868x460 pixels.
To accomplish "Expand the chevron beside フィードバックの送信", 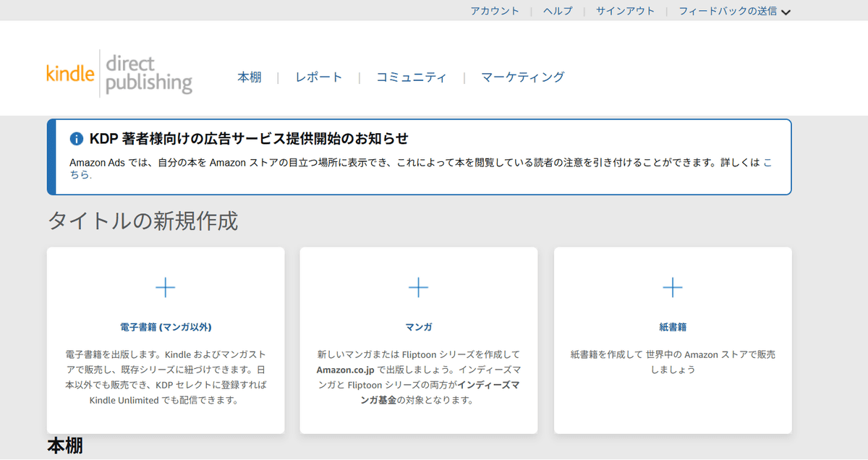I will tap(786, 12).
